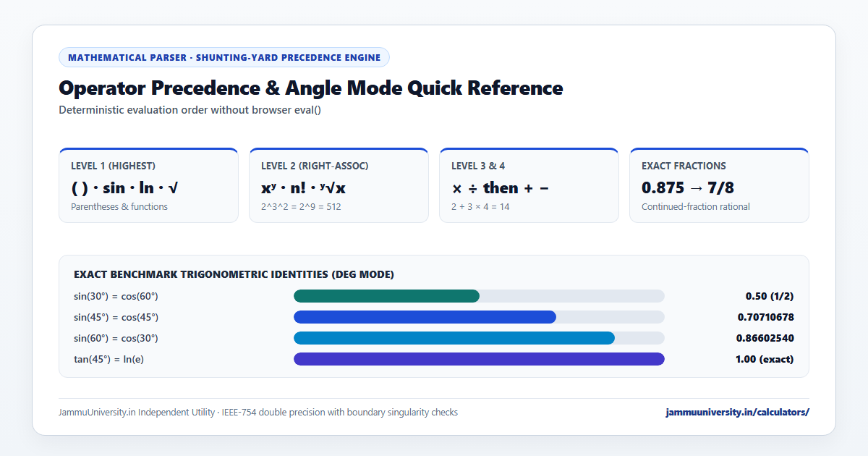Click the "LEVEL 2 (RIGHT-ASSOC)" card title
This screenshot has height=456, width=868.
coord(315,166)
